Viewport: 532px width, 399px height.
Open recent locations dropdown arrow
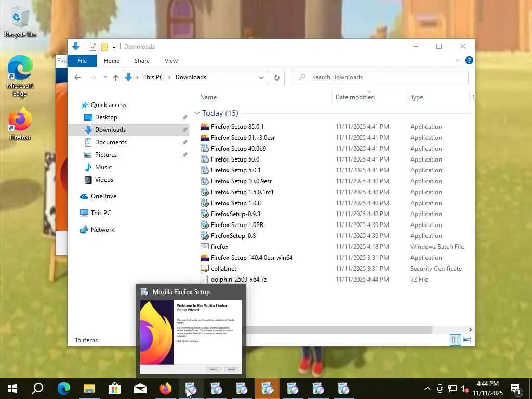(x=105, y=77)
